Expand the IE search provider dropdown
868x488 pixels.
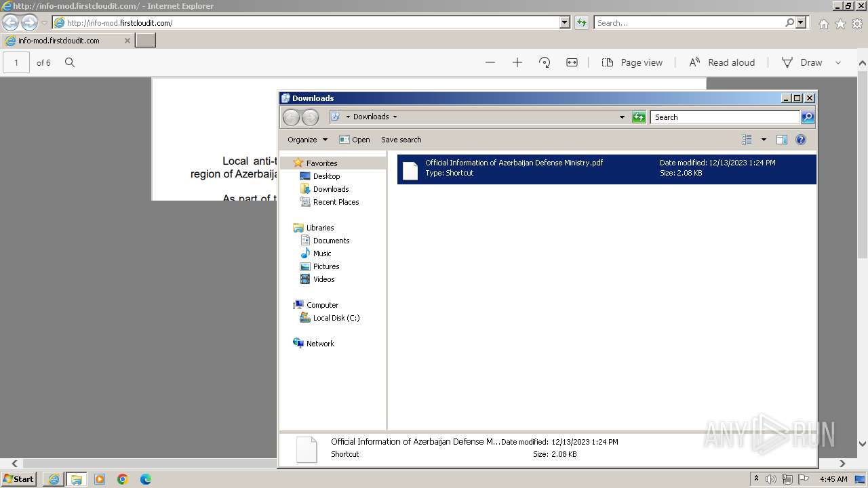[801, 22]
